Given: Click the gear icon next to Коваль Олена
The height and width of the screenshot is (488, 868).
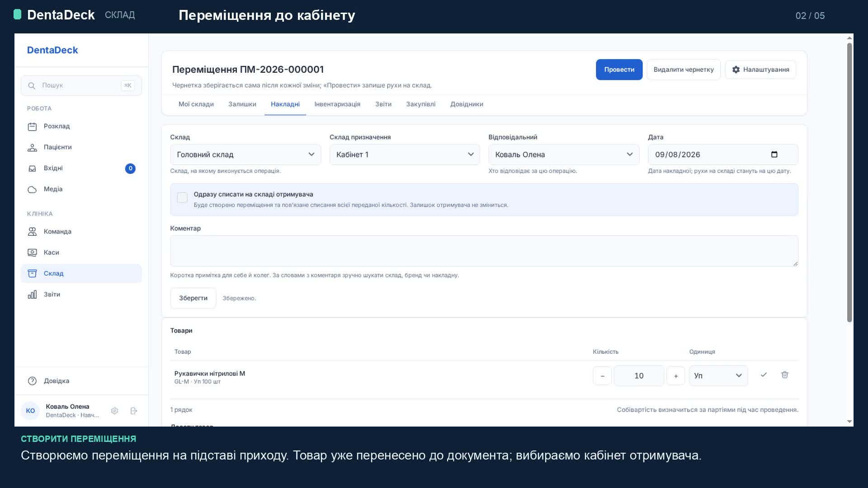Looking at the screenshot, I should 115,411.
